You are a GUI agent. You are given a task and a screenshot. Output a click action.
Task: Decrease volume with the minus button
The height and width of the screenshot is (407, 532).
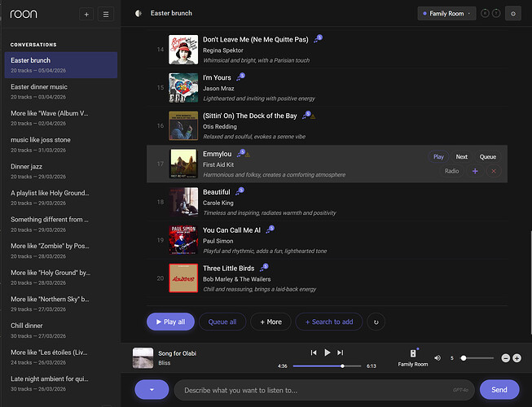point(506,358)
